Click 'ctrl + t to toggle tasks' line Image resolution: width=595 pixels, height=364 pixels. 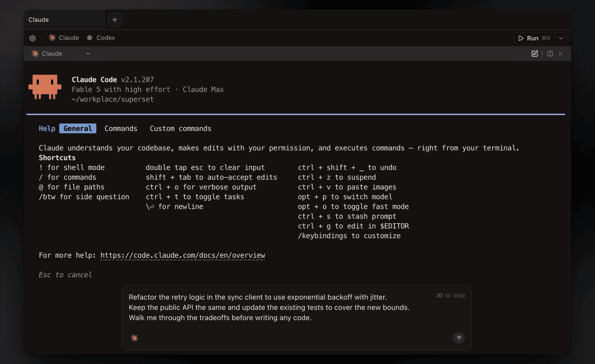pyautogui.click(x=195, y=197)
